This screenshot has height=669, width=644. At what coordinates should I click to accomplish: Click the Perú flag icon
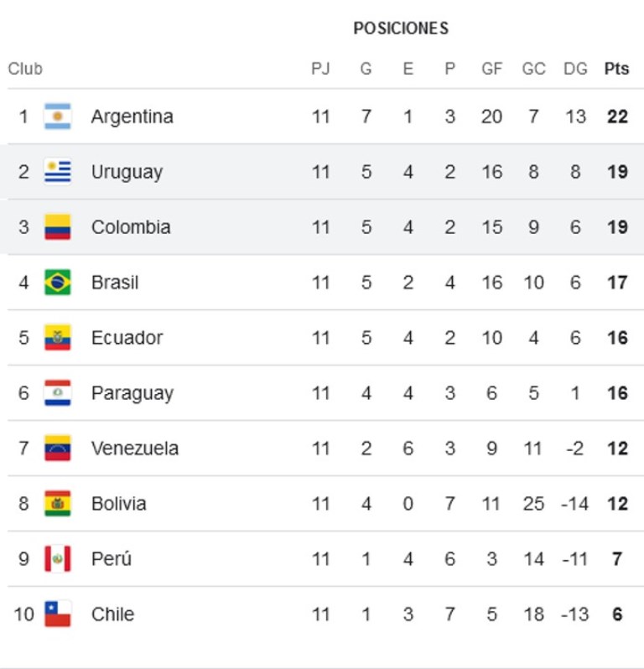click(x=58, y=559)
